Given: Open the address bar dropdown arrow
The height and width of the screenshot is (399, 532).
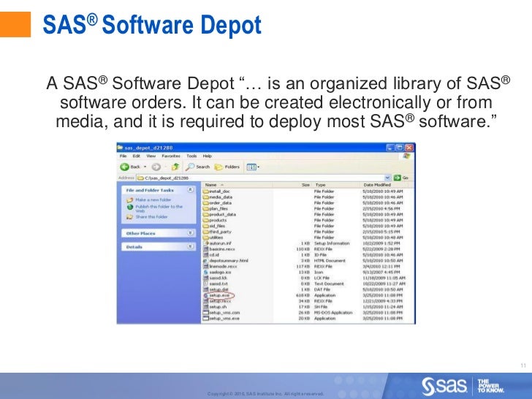Looking at the screenshot, I should click(387, 178).
